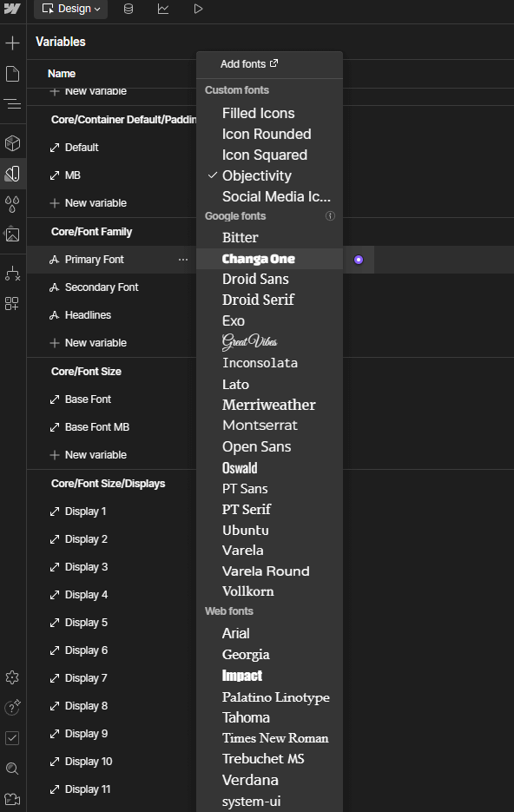
Task: Click the Google fonts info icon
Action: click(330, 216)
